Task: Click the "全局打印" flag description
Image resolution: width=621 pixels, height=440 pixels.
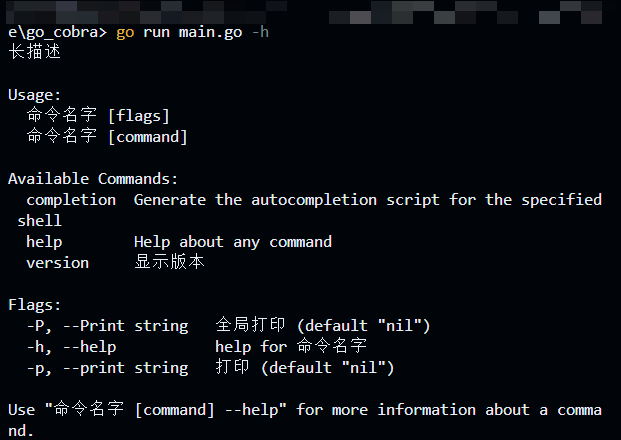Action: pos(251,325)
